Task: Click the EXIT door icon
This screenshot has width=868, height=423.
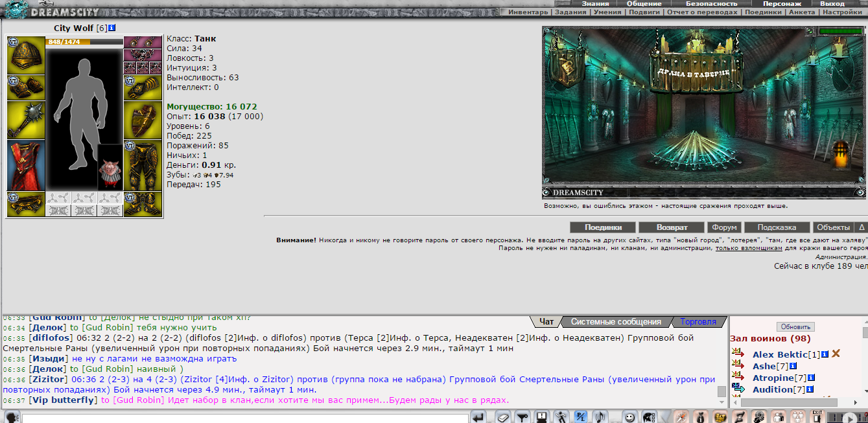Action: tap(817, 417)
